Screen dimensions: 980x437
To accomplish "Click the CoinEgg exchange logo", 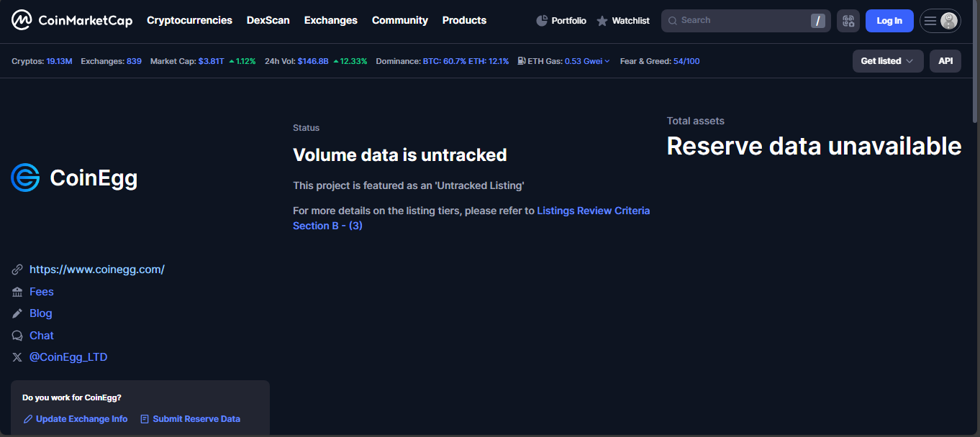I will pyautogui.click(x=25, y=178).
